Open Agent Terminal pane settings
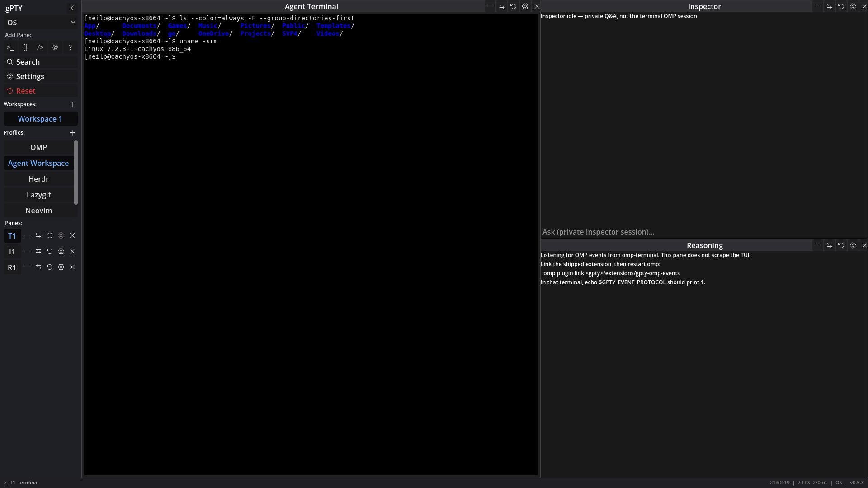This screenshot has width=868, height=488. 525,6
